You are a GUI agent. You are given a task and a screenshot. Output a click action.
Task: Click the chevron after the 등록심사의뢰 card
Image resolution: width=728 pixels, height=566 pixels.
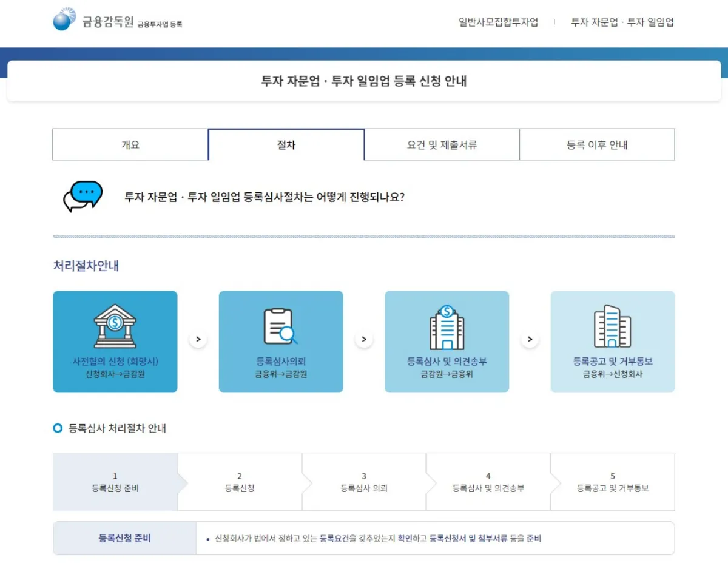tap(364, 339)
